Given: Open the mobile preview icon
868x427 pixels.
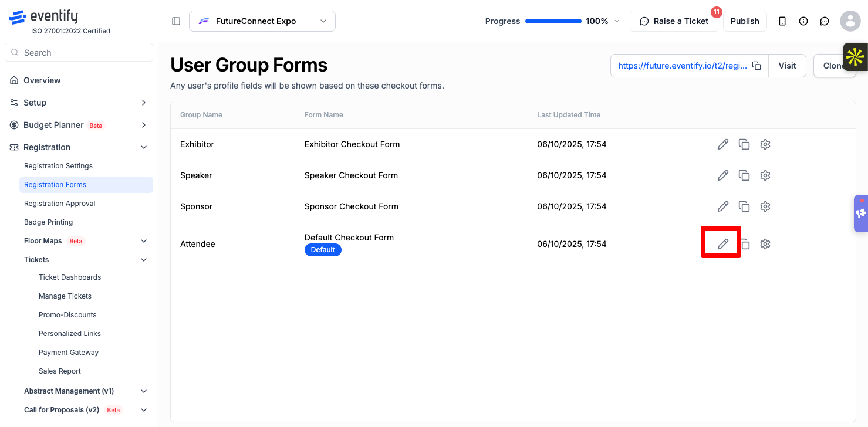Looking at the screenshot, I should (x=782, y=21).
